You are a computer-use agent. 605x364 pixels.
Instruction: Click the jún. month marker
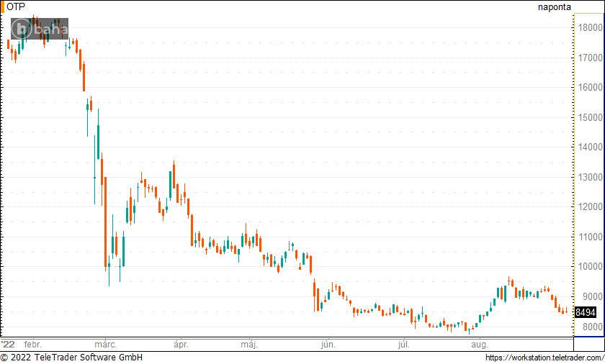[328, 344]
